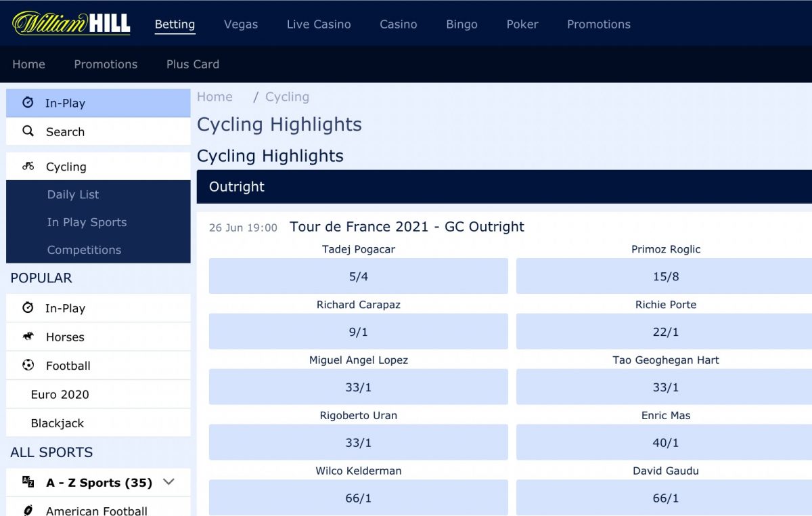Select Tadej Pogacar odds 5/4

[x=358, y=276]
